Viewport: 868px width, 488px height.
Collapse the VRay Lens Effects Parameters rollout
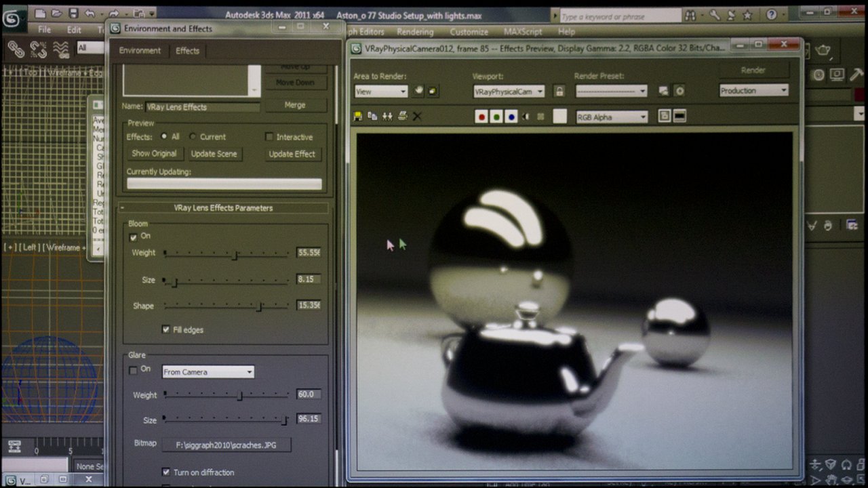(224, 208)
